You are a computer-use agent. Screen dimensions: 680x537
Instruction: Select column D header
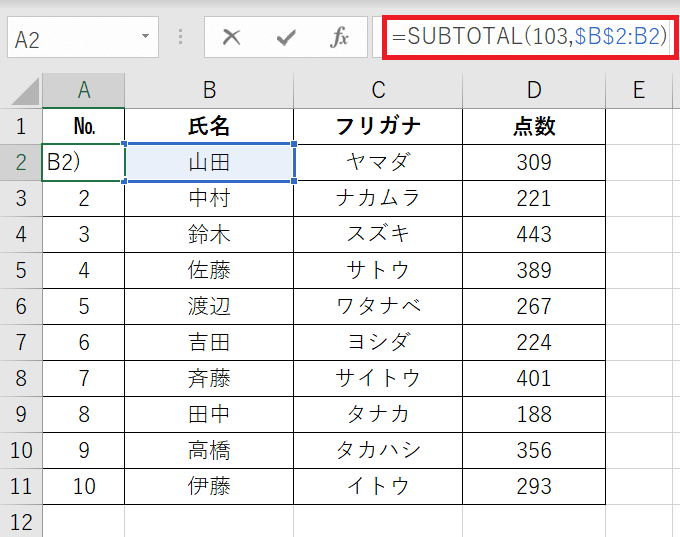pos(534,90)
